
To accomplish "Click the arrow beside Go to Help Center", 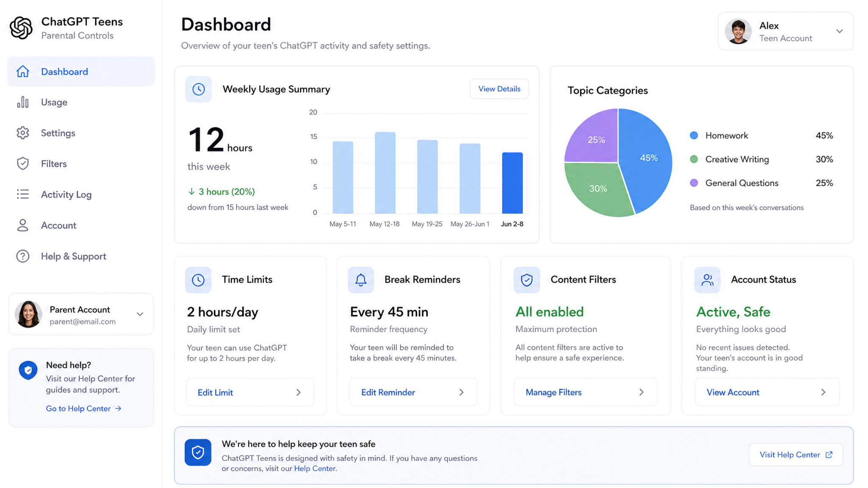I will coord(118,408).
